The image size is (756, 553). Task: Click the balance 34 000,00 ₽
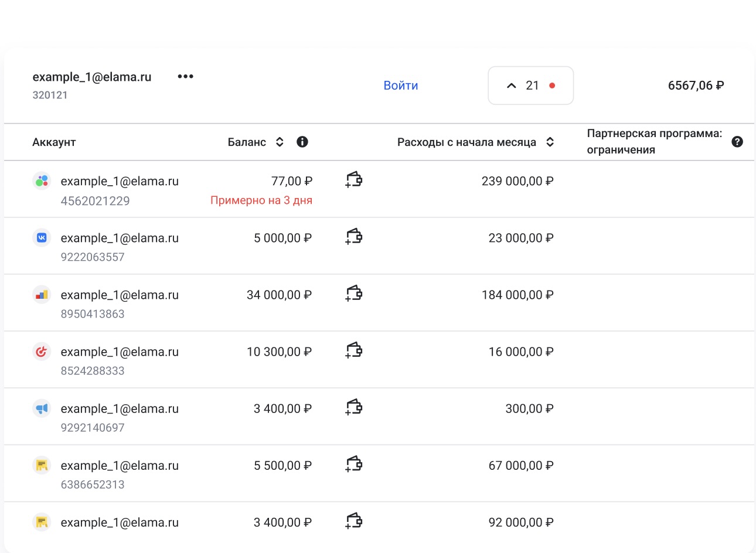tap(280, 295)
